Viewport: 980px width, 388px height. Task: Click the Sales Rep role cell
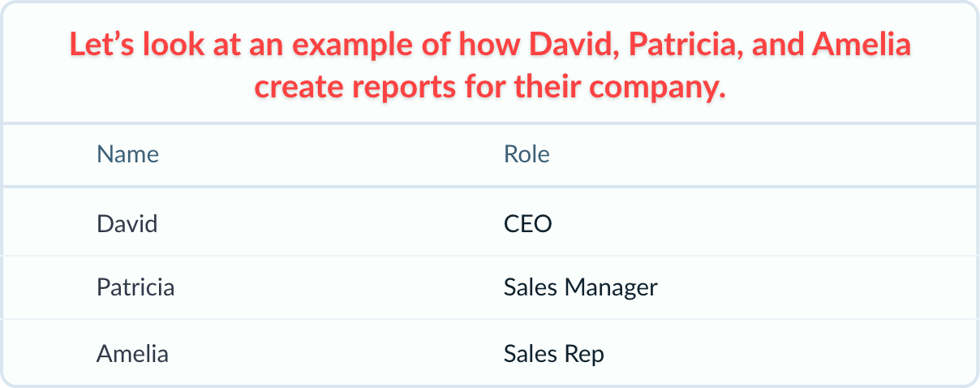553,354
